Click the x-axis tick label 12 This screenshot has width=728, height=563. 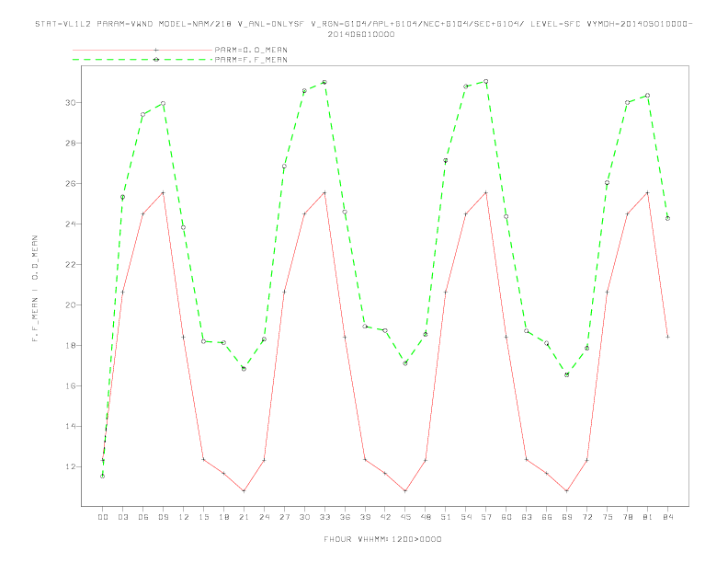(184, 517)
